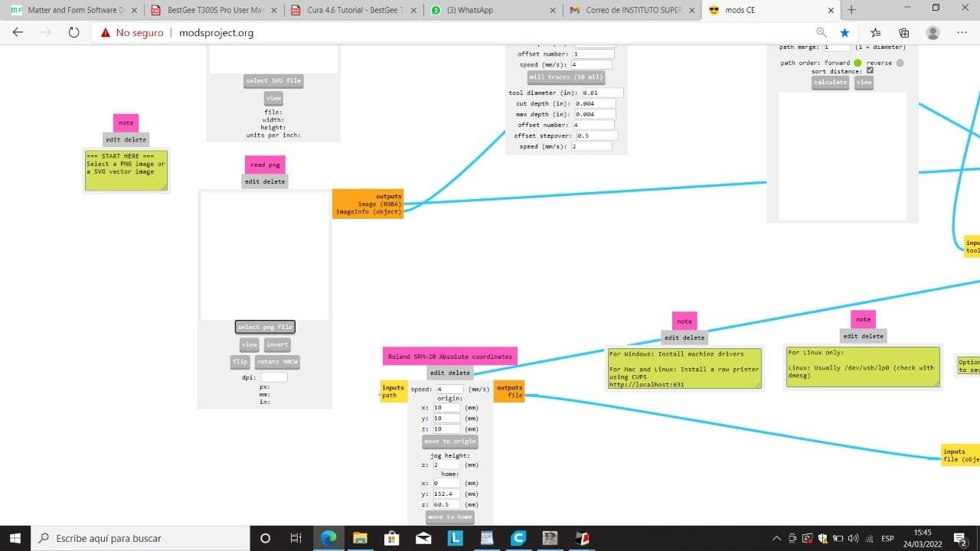Show hidden system tray icons

click(777, 538)
